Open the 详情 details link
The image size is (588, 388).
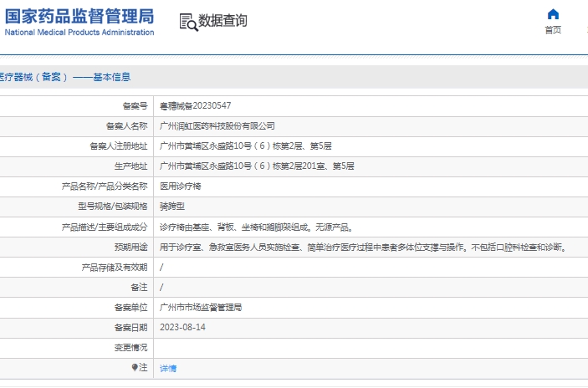click(x=168, y=368)
